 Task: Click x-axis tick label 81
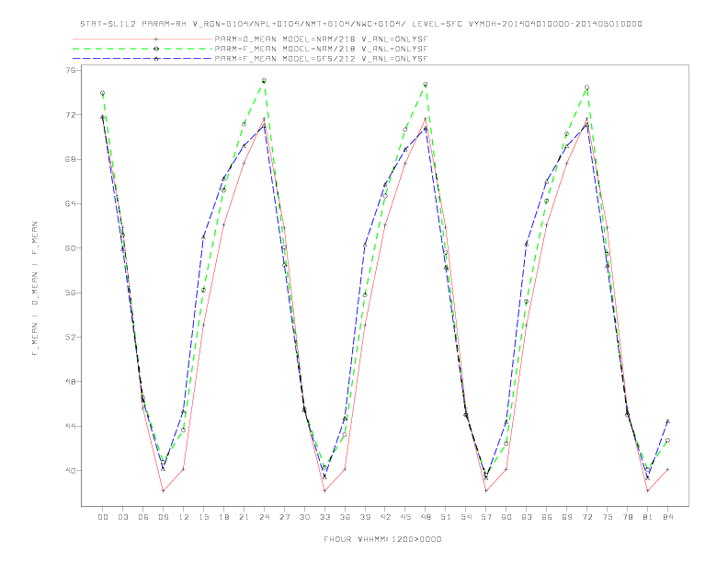point(648,517)
